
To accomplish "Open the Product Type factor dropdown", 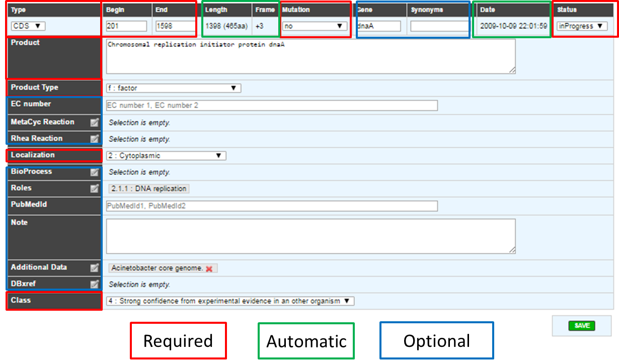I will click(174, 88).
